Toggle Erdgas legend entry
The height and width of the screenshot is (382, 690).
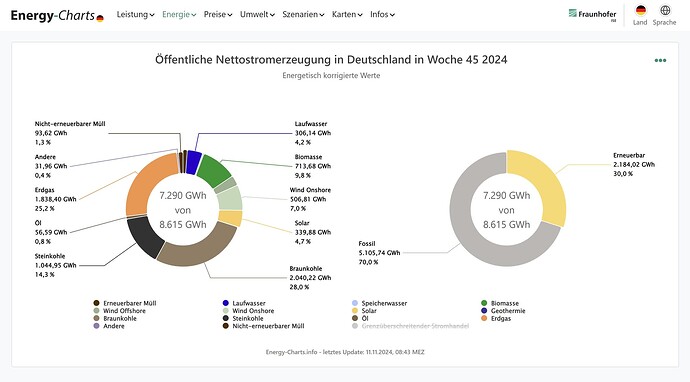[496, 318]
